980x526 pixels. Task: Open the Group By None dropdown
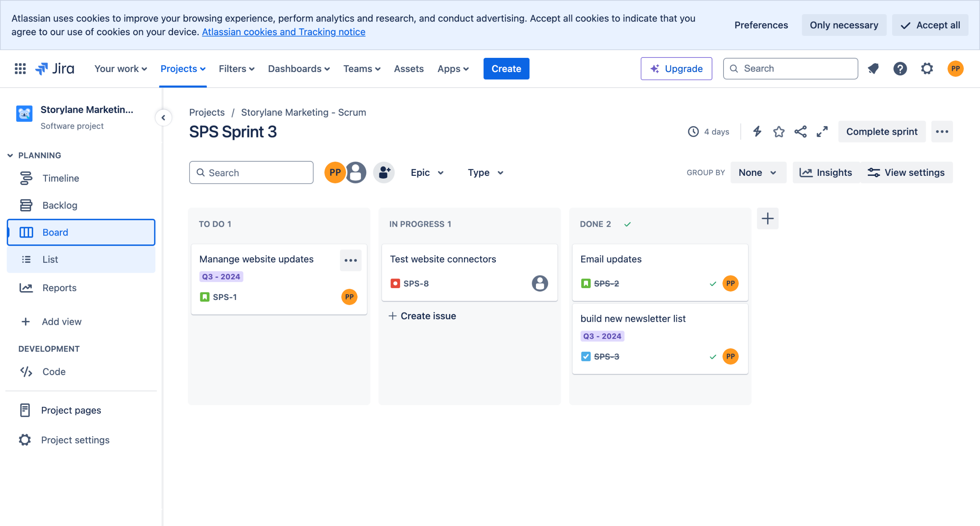758,172
